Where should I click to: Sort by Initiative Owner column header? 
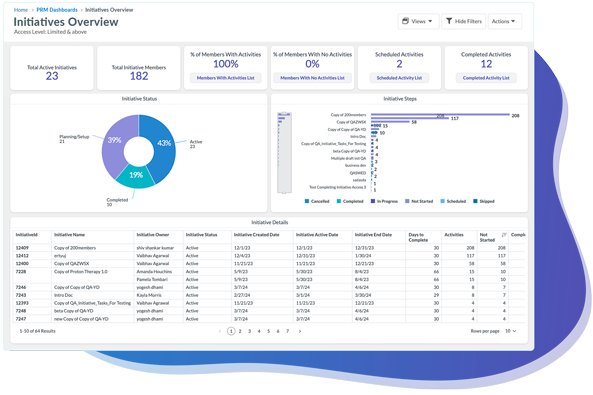click(x=153, y=235)
